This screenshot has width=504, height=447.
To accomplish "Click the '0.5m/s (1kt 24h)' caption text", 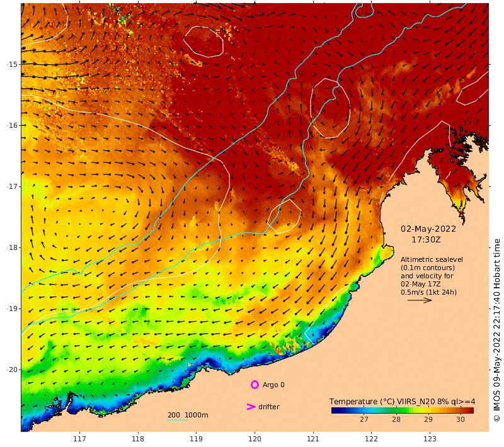I will (428, 292).
